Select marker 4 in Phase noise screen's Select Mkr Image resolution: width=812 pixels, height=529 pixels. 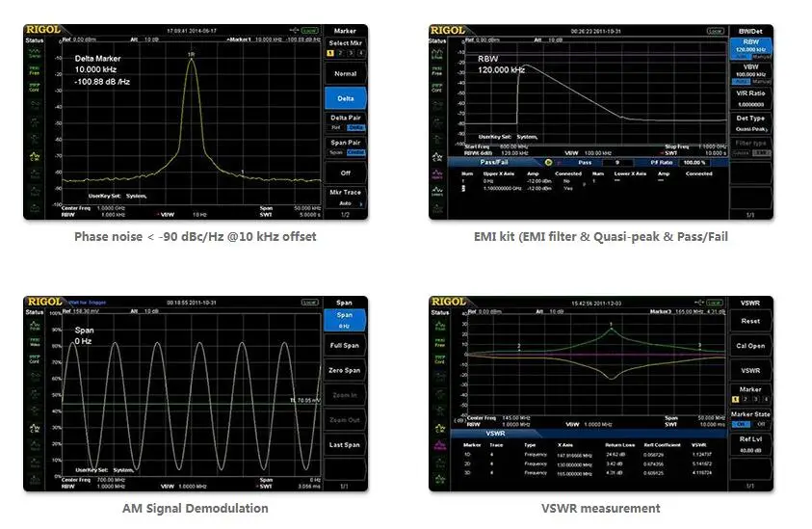tap(360, 53)
